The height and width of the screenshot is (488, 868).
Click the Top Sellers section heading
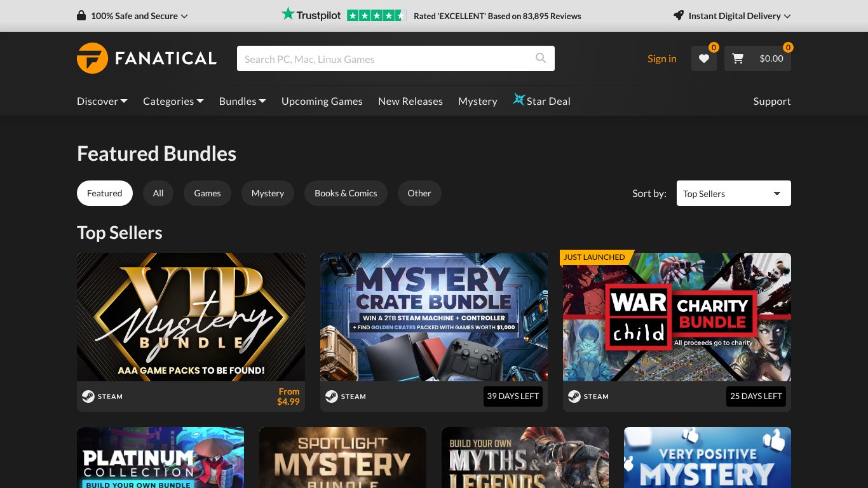(x=119, y=233)
